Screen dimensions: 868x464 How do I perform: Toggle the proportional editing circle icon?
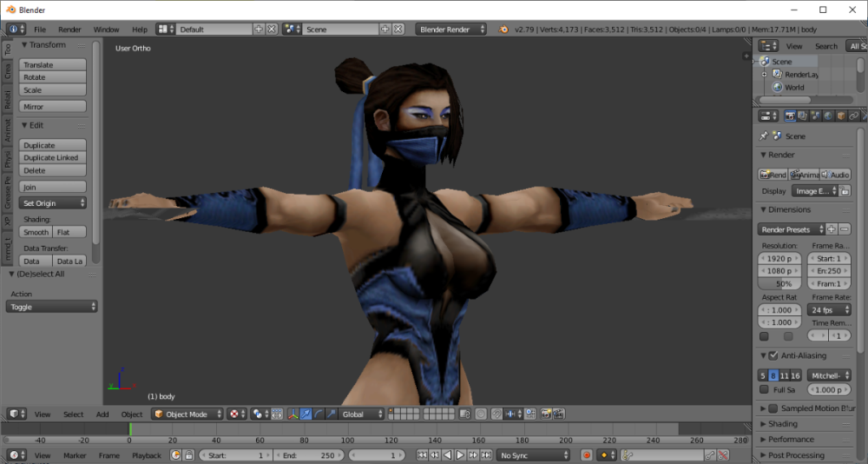[x=481, y=414]
